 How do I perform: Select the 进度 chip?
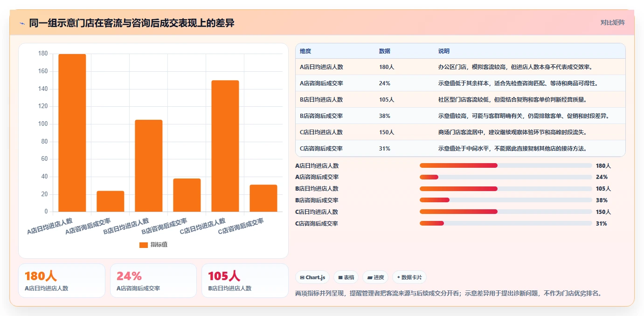[x=375, y=277]
